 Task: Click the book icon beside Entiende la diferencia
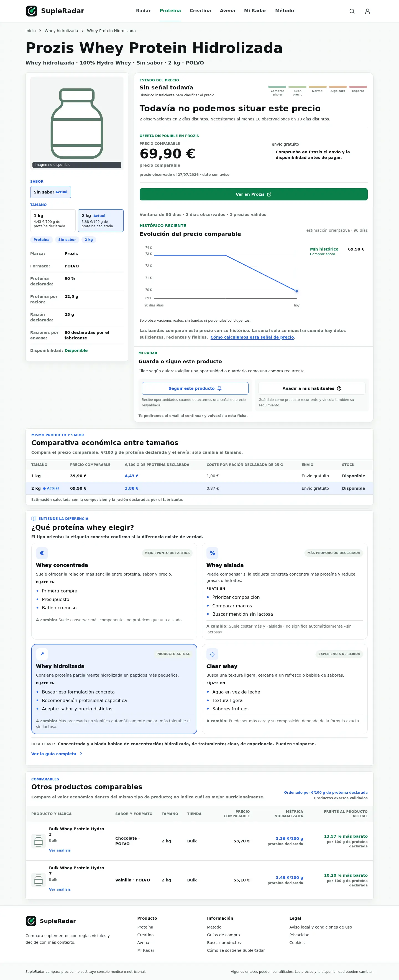point(34,519)
